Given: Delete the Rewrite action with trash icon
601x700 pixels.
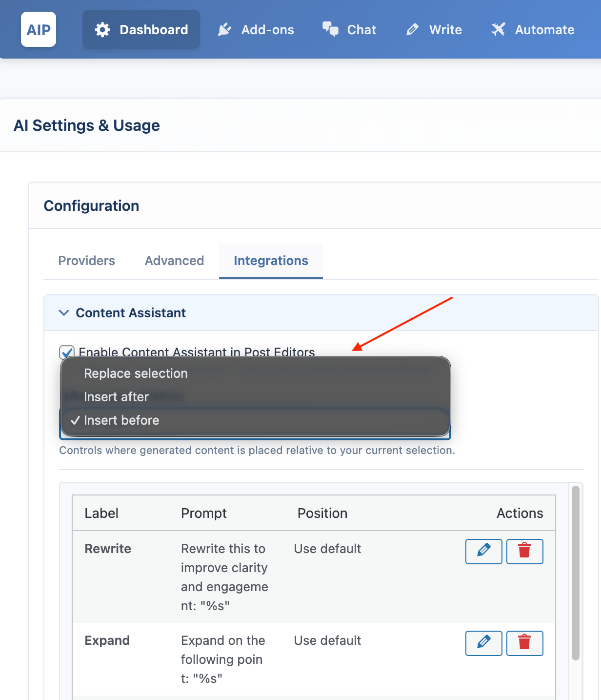Looking at the screenshot, I should coord(524,551).
